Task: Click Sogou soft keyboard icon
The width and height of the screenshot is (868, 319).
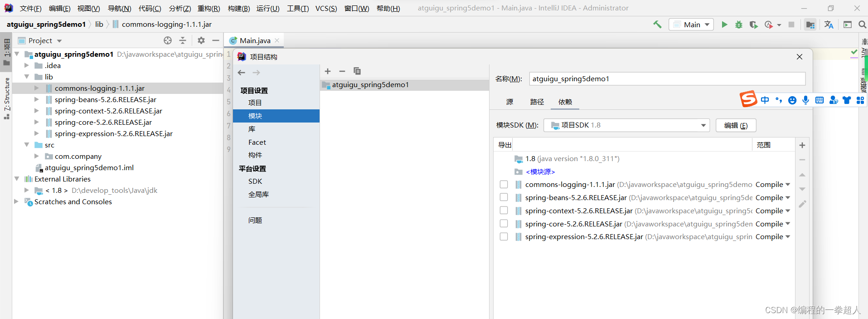Action: click(x=820, y=100)
